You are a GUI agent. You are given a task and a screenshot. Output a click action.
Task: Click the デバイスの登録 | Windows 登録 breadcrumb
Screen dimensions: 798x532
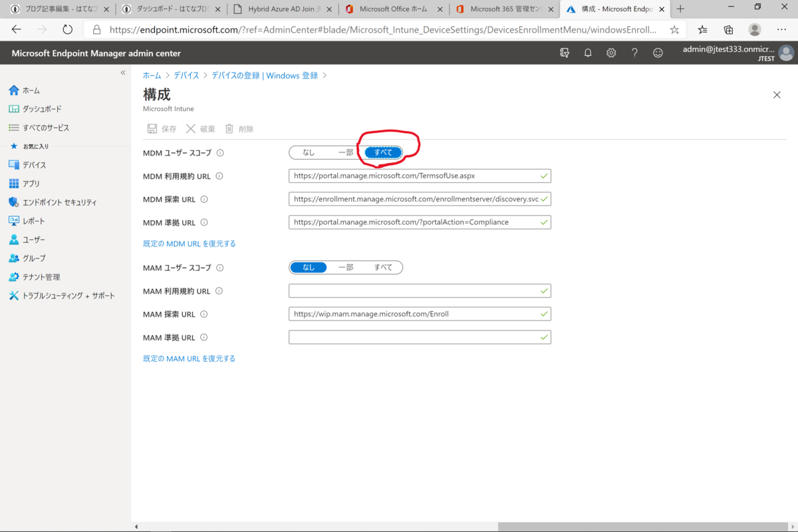coord(265,76)
